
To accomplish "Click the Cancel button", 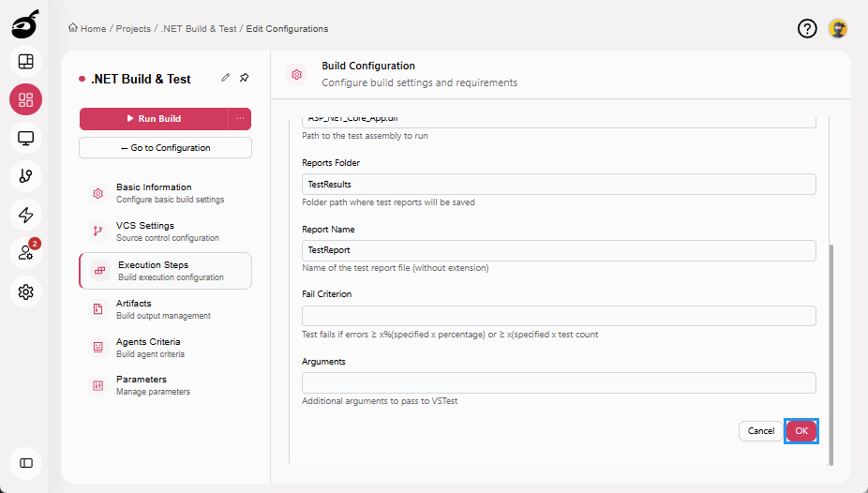I will tap(760, 430).
